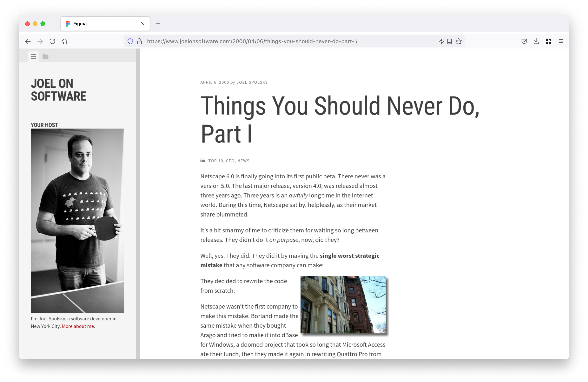Open the browser home page icon

click(65, 41)
